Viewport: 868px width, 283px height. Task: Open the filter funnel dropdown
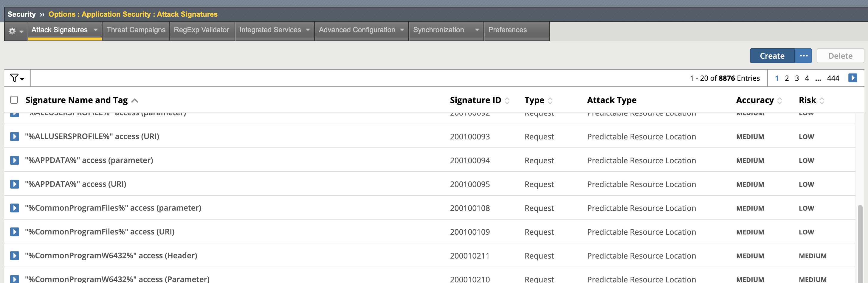17,78
